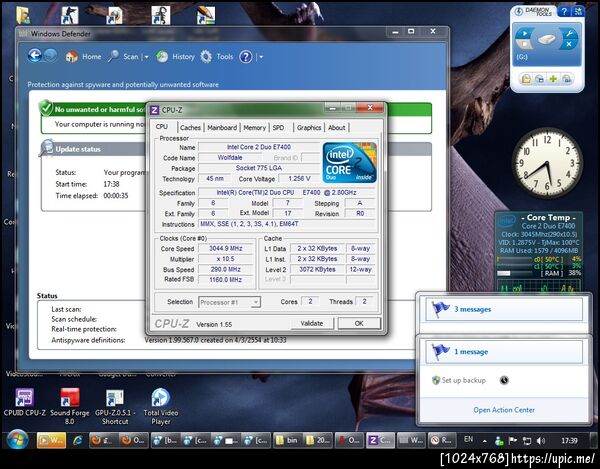Screen dimensions: 600x469
Task: Select the Graphics tab in CPU-Z
Action: pos(309,128)
